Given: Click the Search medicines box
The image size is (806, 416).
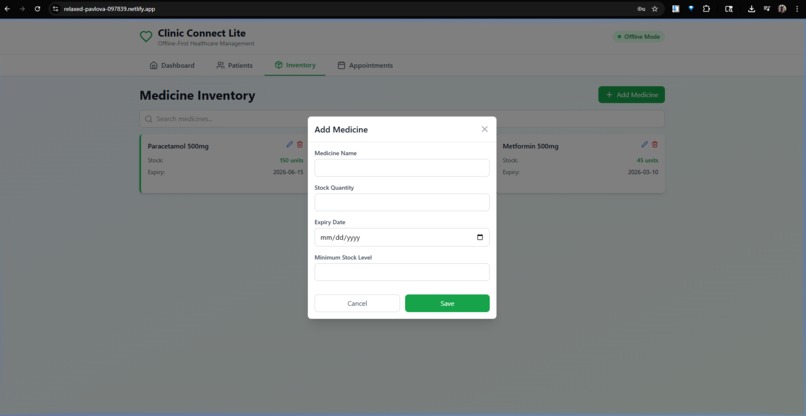Looking at the screenshot, I should pyautogui.click(x=401, y=119).
